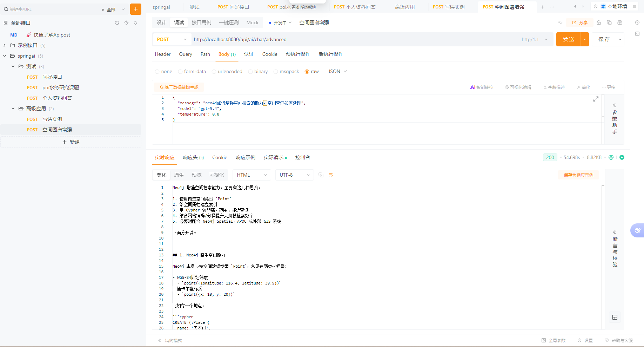Viewport: 644px width, 347px height.
Task: Open the tab overflow menu (three dots)
Action: [552, 7]
